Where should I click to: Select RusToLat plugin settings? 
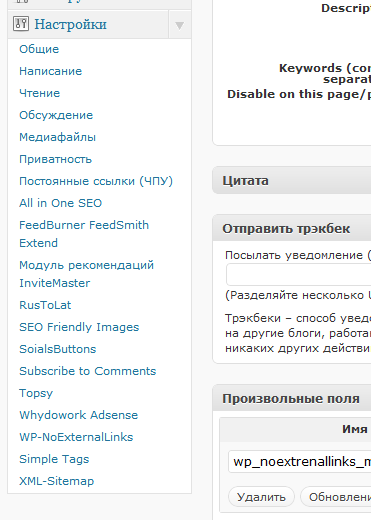click(x=45, y=305)
